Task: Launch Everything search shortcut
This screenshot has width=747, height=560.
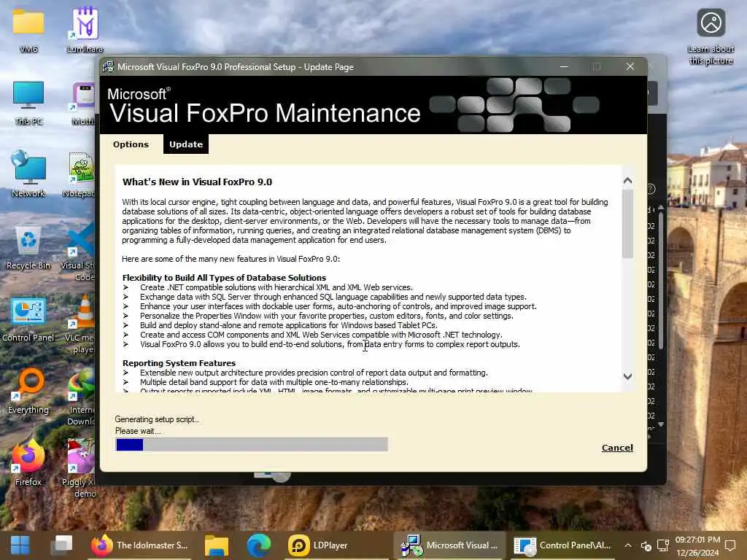Action: pyautogui.click(x=28, y=392)
